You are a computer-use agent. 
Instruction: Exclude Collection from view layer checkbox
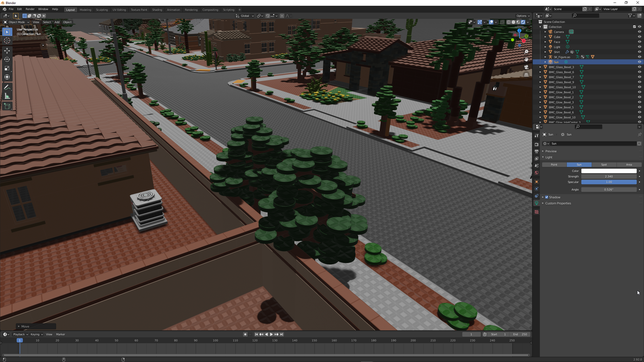[634, 27]
